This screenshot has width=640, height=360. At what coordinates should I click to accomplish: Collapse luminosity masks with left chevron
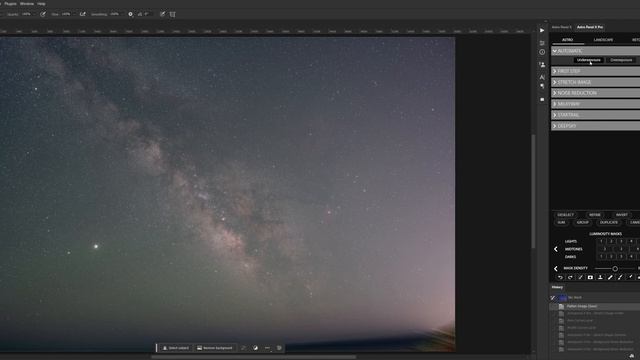(556, 249)
